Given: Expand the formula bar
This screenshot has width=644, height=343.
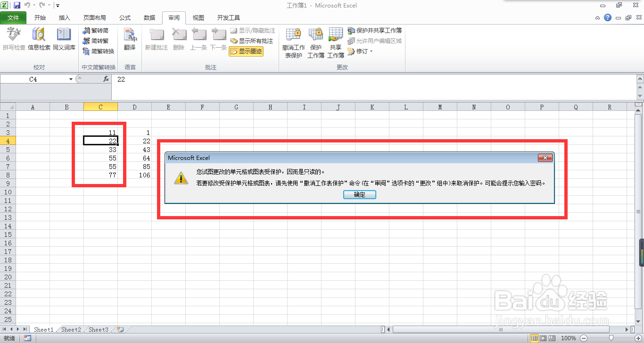Looking at the screenshot, I should point(640,78).
